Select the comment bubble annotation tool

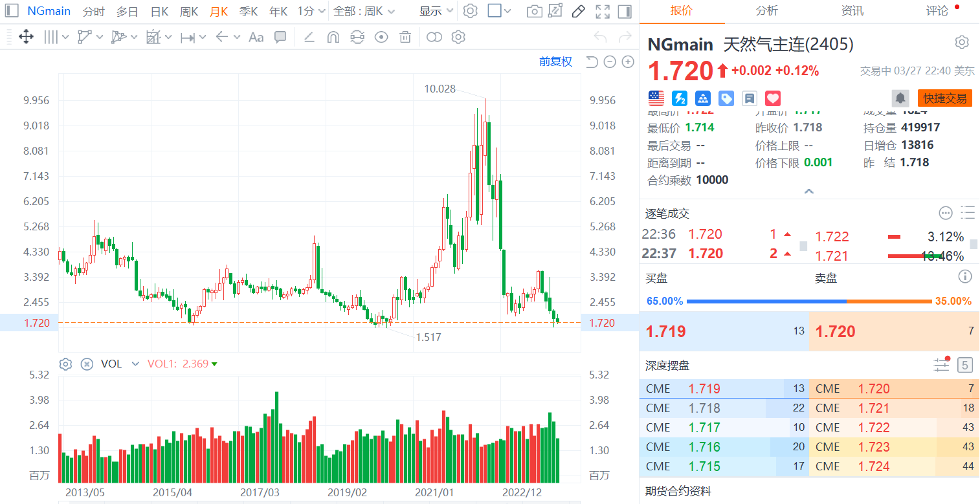[280, 37]
